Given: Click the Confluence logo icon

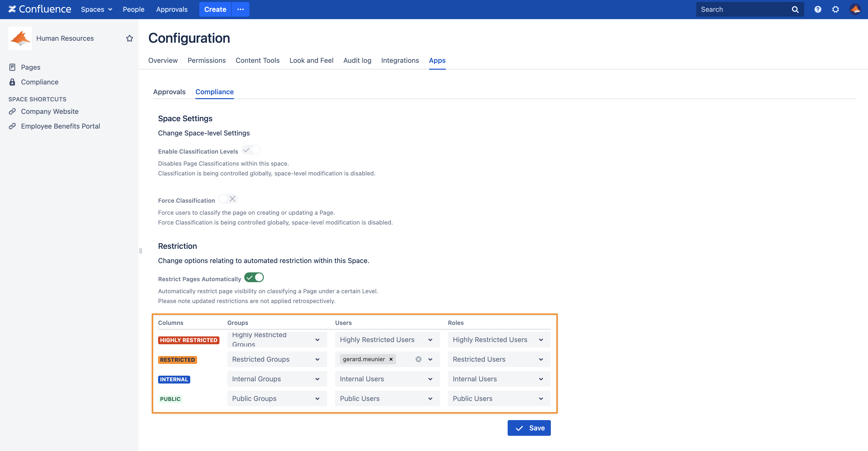Looking at the screenshot, I should coord(12,9).
